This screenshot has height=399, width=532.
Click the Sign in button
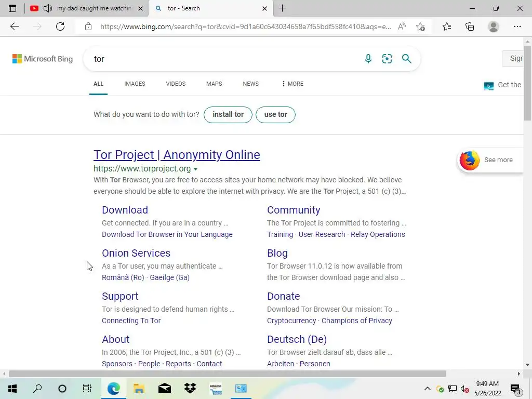pos(513,58)
